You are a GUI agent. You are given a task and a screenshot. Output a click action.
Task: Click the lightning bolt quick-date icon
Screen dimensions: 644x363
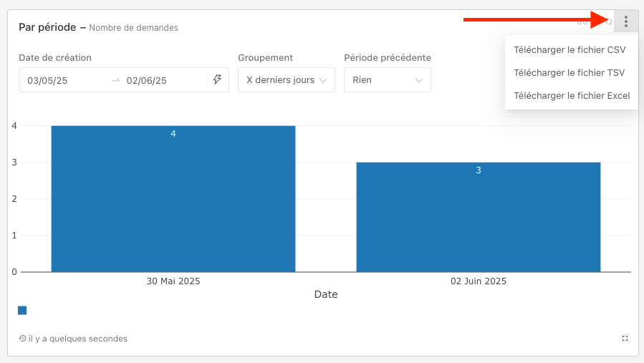[x=217, y=80]
